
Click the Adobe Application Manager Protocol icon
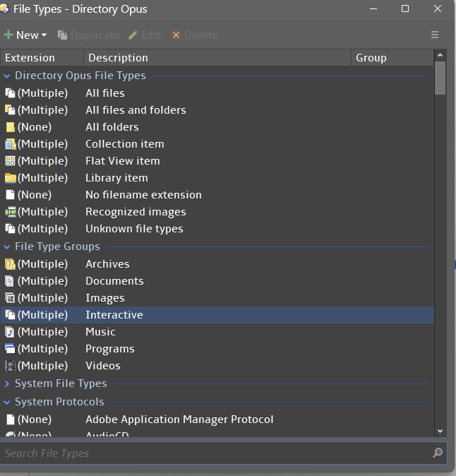coord(11,420)
